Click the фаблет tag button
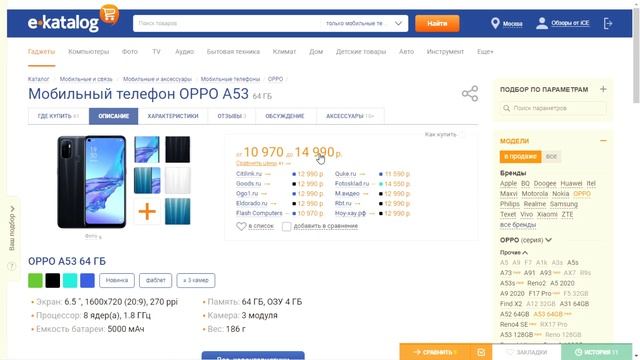The image size is (640, 360). click(156, 280)
